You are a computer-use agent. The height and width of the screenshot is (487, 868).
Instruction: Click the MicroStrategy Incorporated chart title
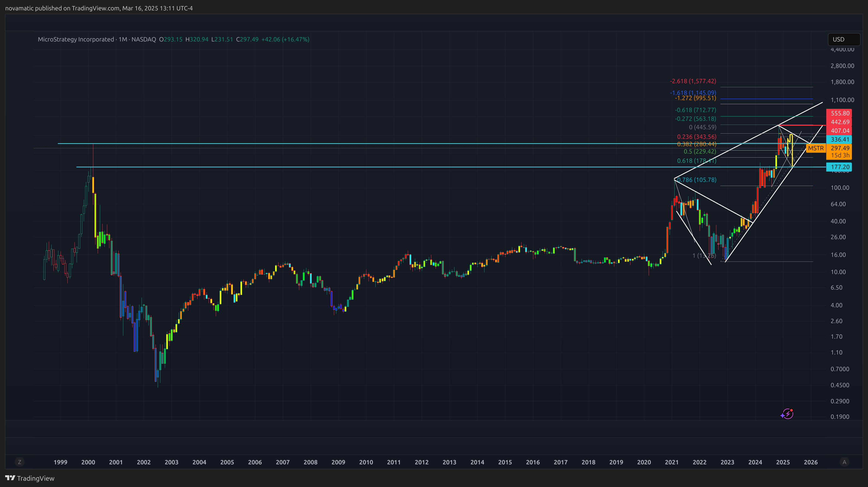click(76, 40)
